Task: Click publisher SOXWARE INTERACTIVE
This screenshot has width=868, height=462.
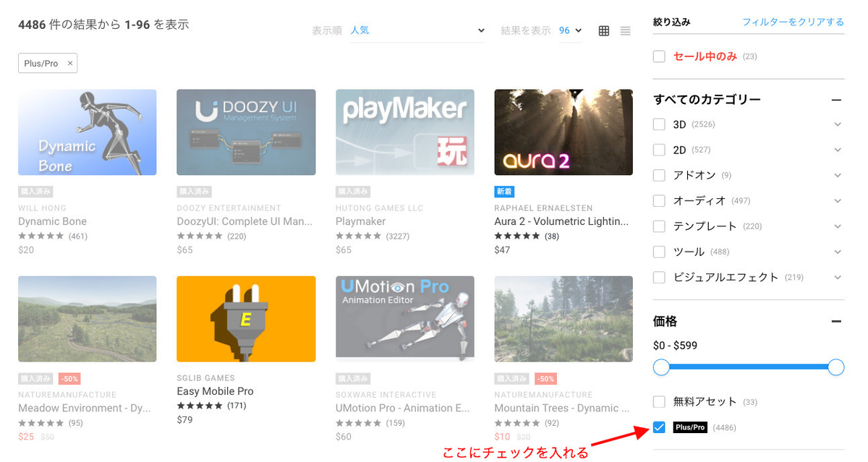Action: 386,395
